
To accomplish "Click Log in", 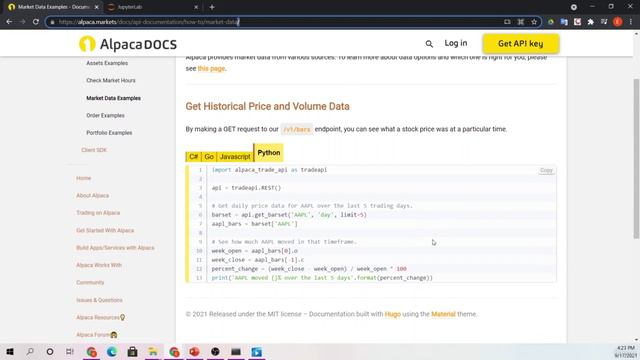I will coord(456,43).
